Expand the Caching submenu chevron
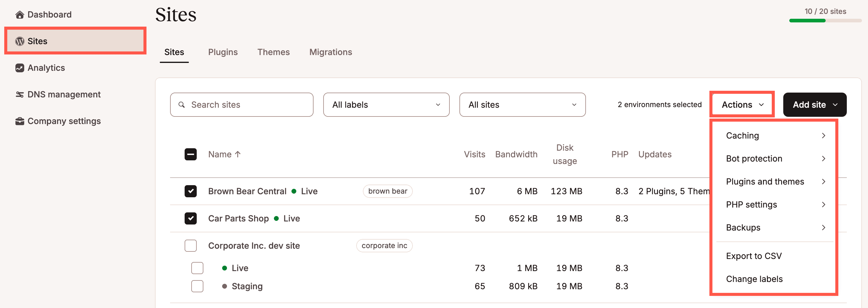Image resolution: width=868 pixels, height=308 pixels. [x=824, y=136]
